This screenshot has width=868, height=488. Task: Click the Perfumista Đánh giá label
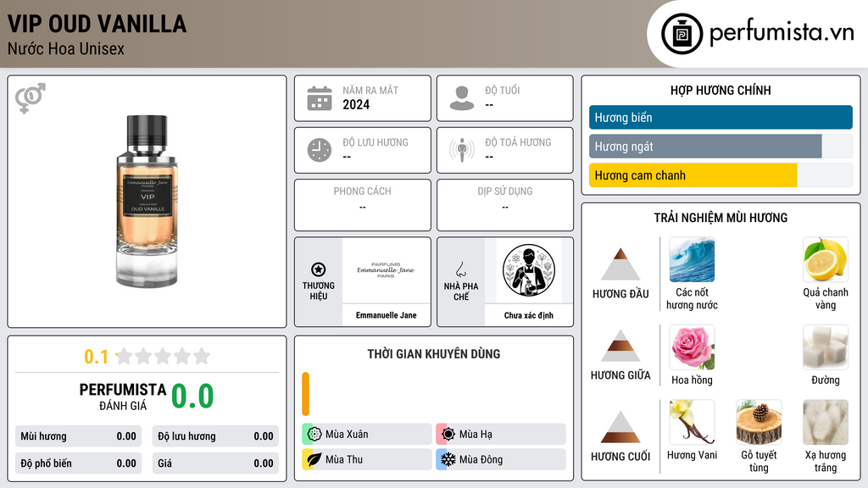(123, 396)
